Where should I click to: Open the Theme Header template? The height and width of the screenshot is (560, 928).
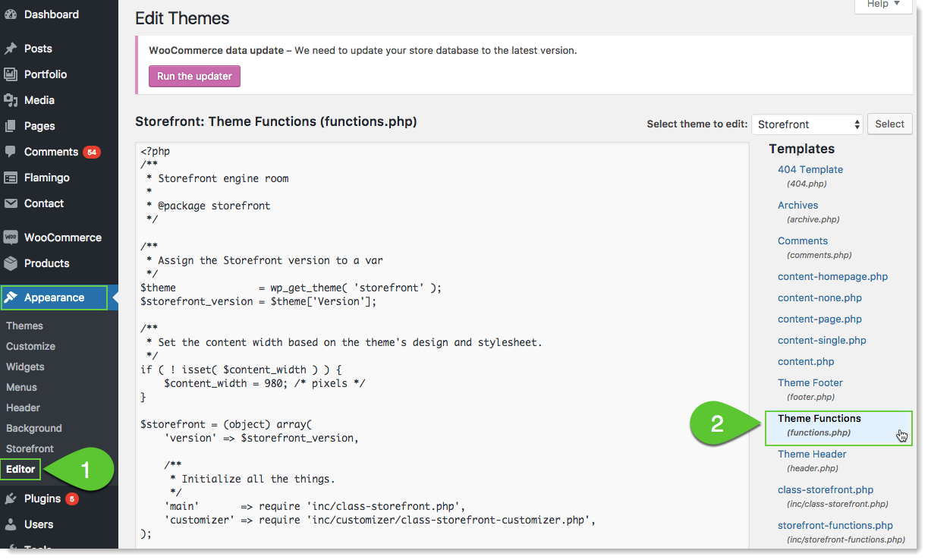[812, 454]
